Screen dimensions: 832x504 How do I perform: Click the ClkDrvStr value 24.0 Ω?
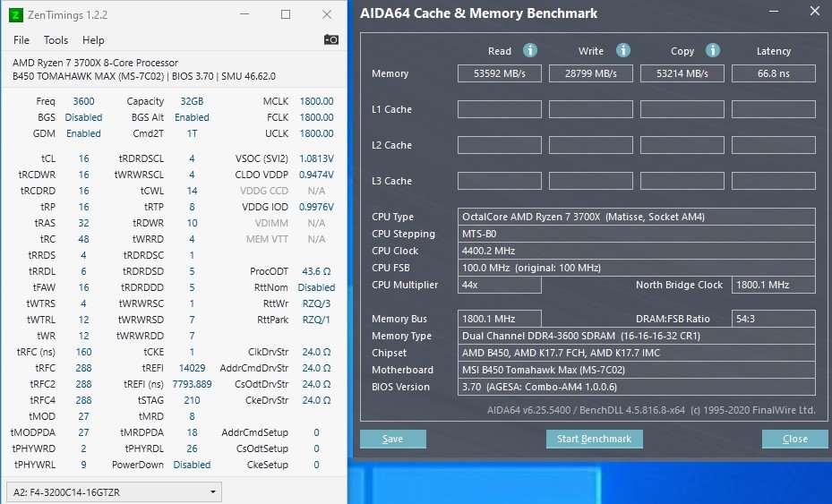pyautogui.click(x=316, y=352)
